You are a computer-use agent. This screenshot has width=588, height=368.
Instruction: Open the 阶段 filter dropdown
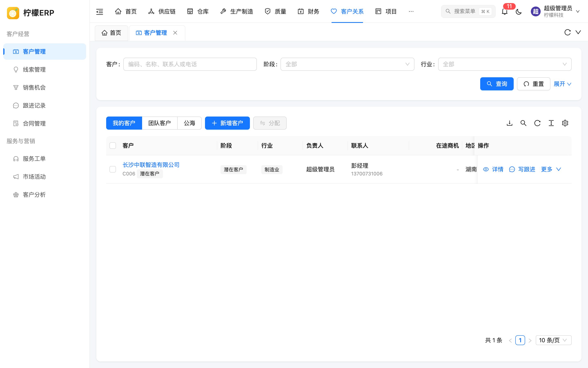point(347,64)
